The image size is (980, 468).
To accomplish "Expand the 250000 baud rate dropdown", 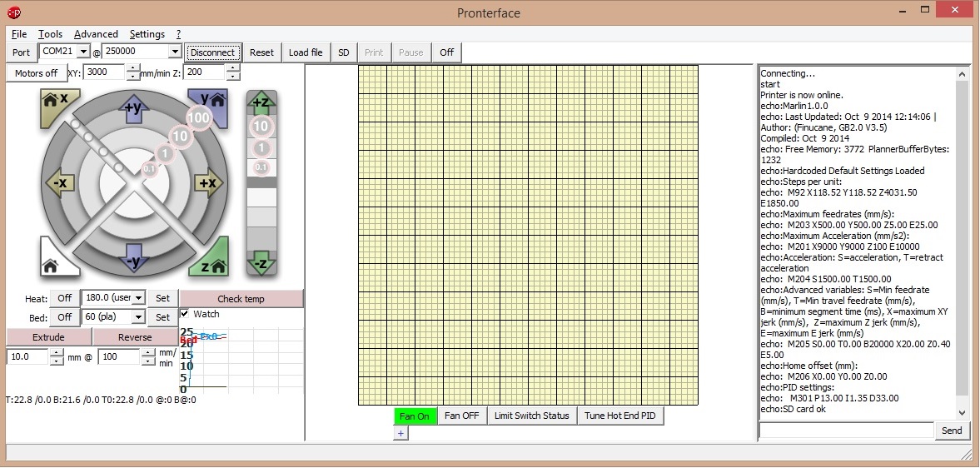I will click(x=174, y=52).
